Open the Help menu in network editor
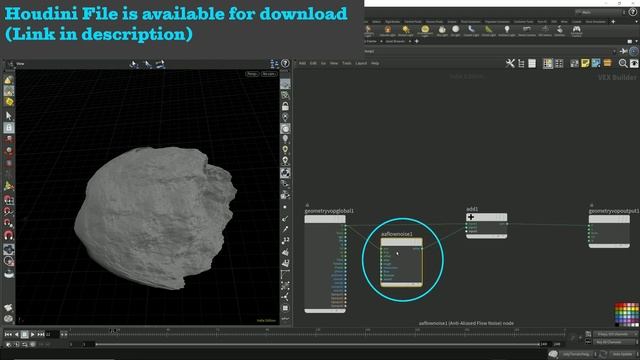Screen dimensions: 640x360 [375, 63]
